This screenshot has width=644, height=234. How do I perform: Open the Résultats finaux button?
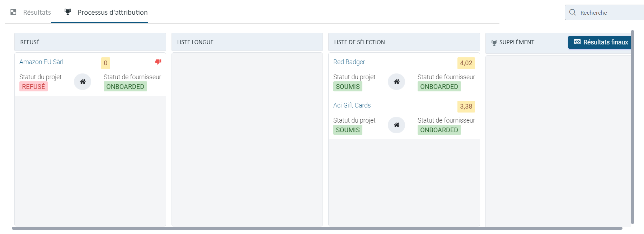(600, 42)
